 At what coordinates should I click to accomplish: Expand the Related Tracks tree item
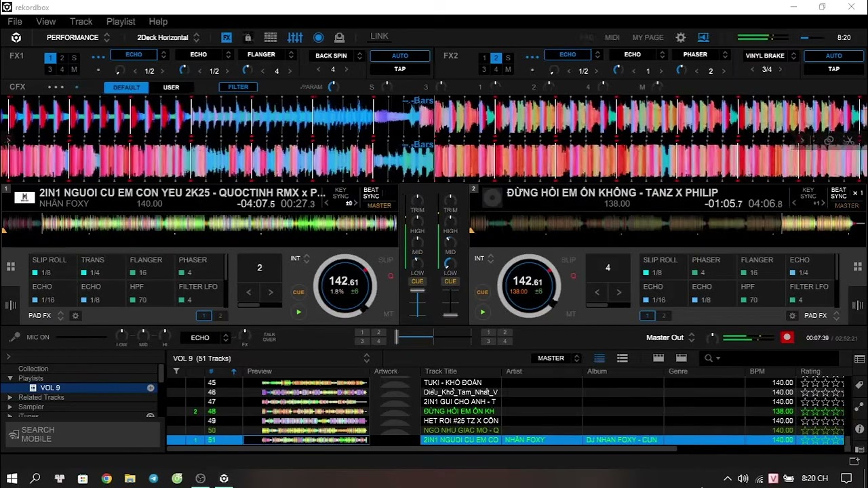pyautogui.click(x=9, y=398)
